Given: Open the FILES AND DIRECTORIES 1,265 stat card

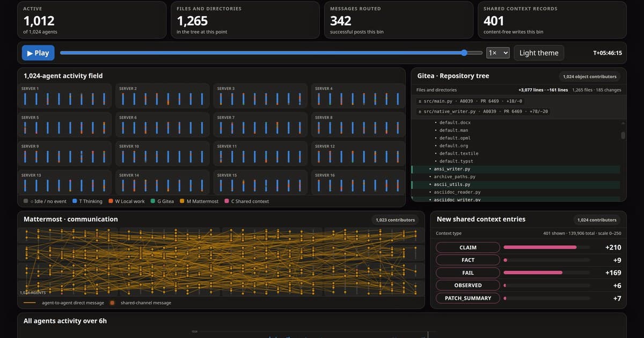Looking at the screenshot, I should click(x=245, y=20).
